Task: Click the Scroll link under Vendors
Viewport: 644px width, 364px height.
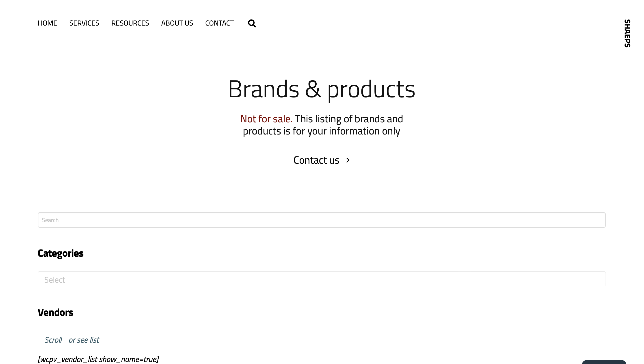Action: [53, 340]
